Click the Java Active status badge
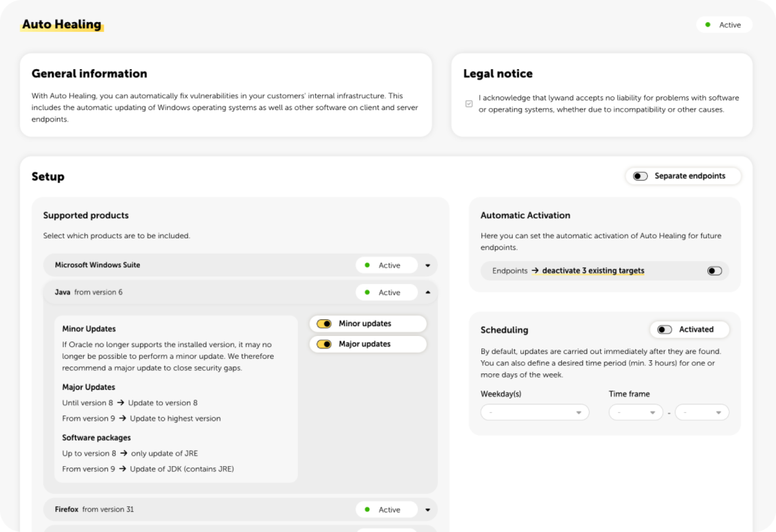Image resolution: width=776 pixels, height=532 pixels. 386,293
